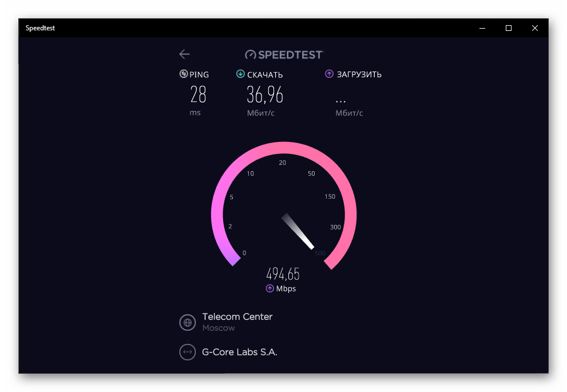Click the 28 ms ping result
567x392 pixels.
tap(198, 95)
